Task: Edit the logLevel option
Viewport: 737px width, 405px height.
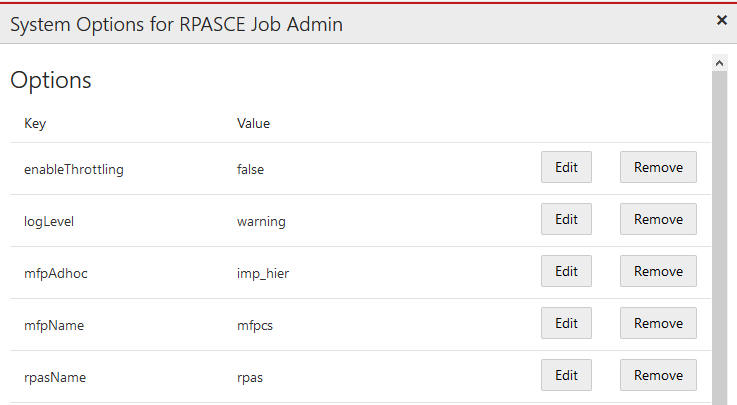Action: coord(566,219)
